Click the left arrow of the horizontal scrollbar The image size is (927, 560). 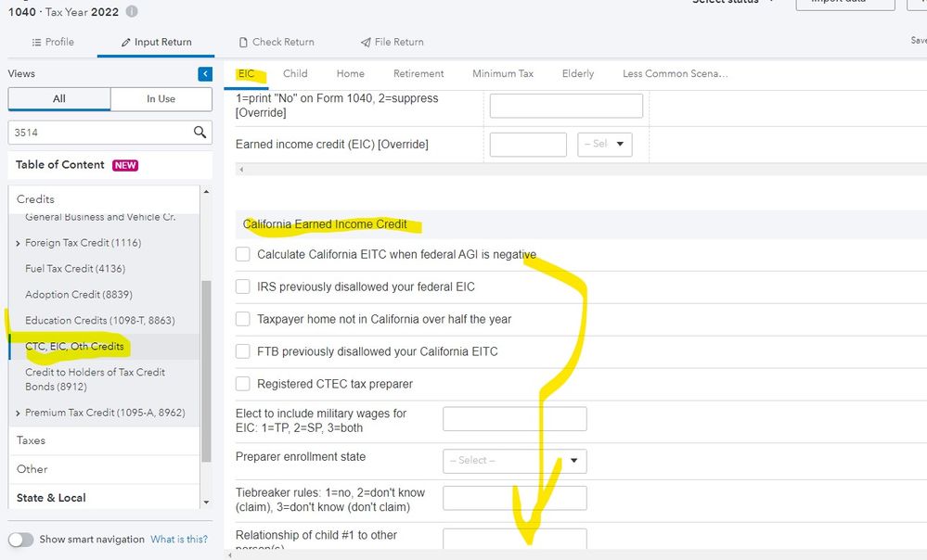[242, 170]
